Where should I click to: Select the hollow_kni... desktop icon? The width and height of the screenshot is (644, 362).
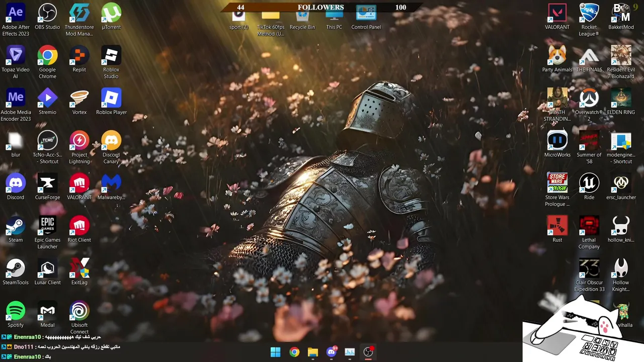pyautogui.click(x=621, y=226)
